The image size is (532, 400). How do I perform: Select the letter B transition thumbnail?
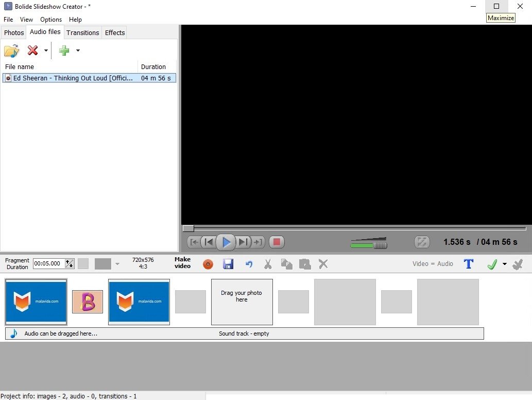(88, 302)
